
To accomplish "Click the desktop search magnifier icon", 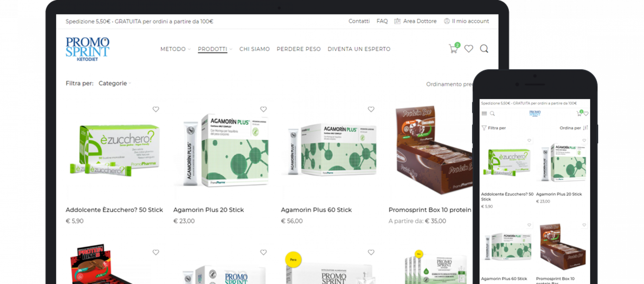I will (x=484, y=49).
